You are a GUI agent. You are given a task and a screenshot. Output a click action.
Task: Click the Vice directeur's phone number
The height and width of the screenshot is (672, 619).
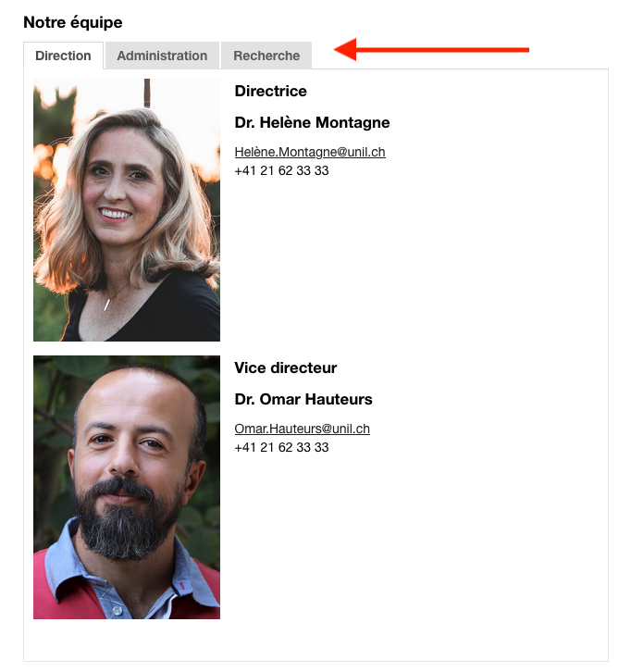tap(281, 447)
